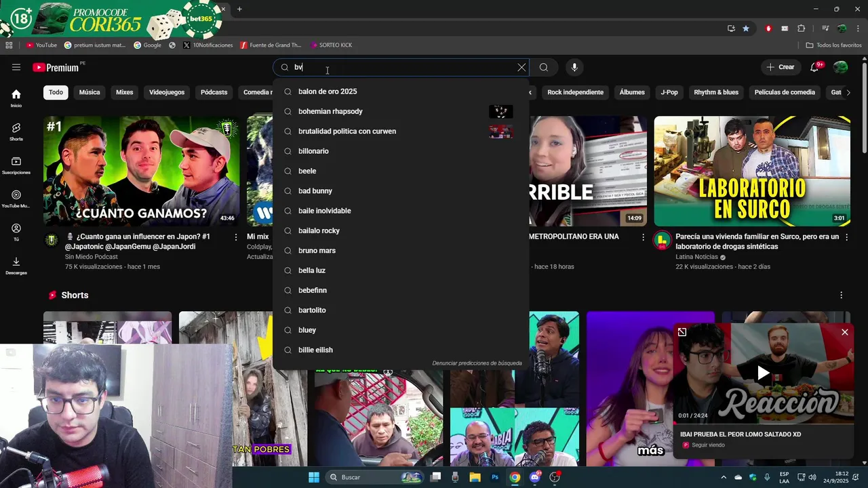Open account avatar menu
Screen dimensions: 868x488
840,67
